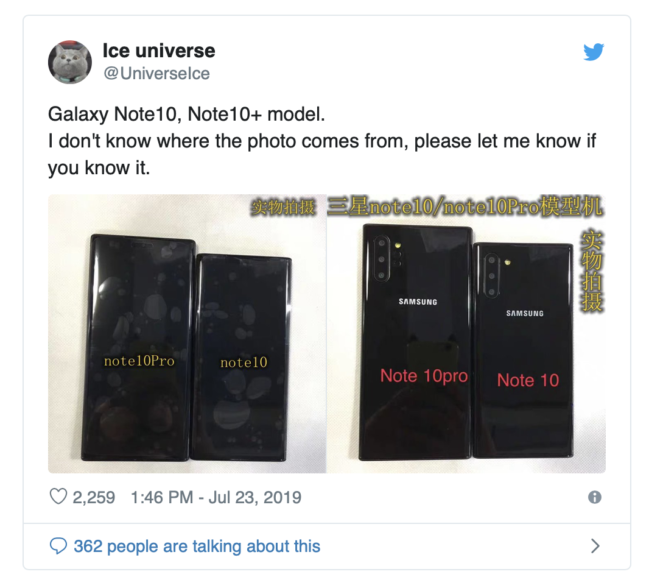Open Ice universe cat profile avatar
This screenshot has height=580, width=649.
click(70, 62)
